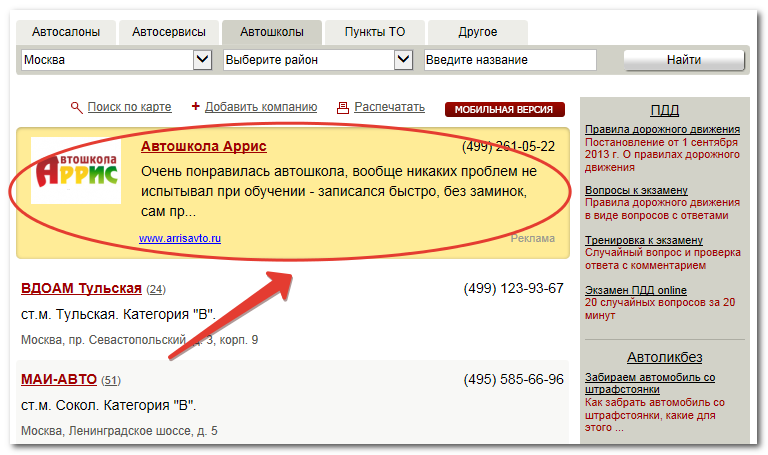The height and width of the screenshot is (455, 768).
Task: Open the Правила дорожного движения link
Action: click(662, 129)
